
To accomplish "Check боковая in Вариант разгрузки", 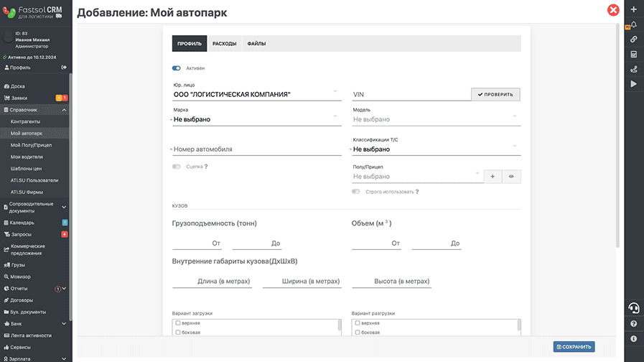I will pos(358,332).
